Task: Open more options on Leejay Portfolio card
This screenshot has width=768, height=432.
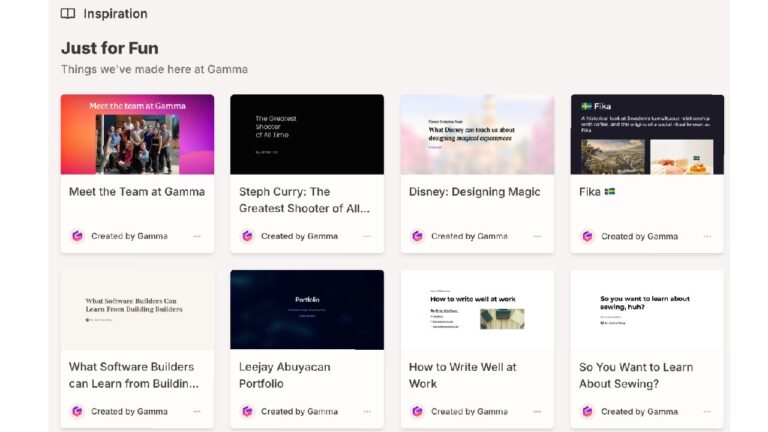Action: pyautogui.click(x=367, y=411)
